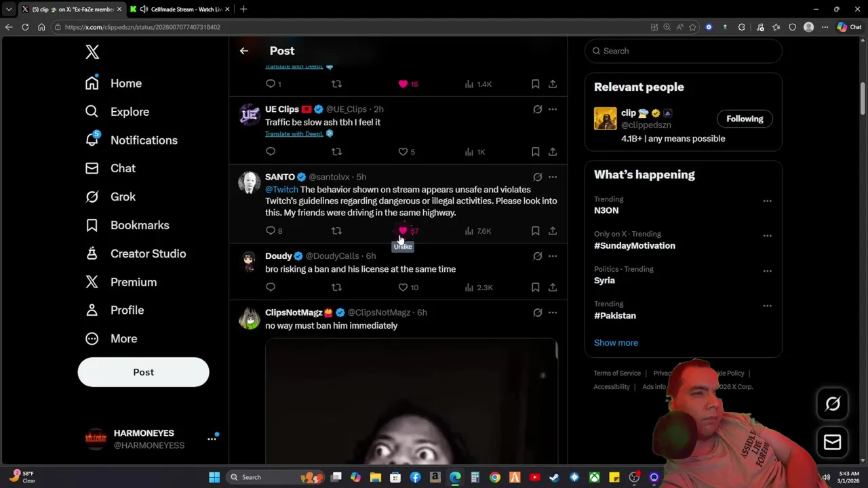Open the floating messages envelope button

[832, 443]
